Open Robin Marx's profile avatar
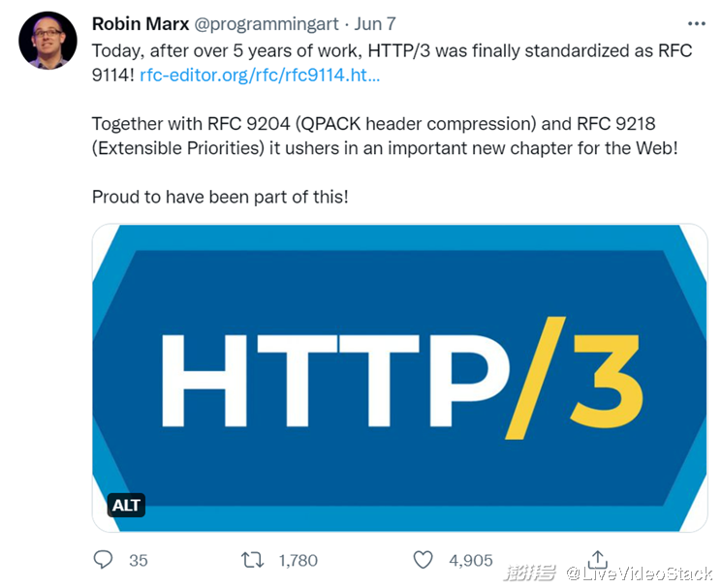This screenshot has height=588, width=722. click(x=47, y=41)
